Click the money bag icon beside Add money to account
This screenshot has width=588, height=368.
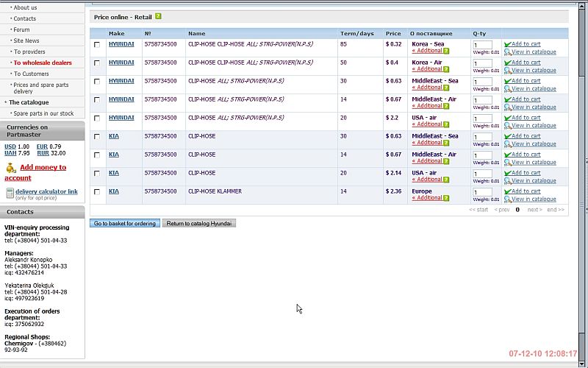(x=10, y=168)
